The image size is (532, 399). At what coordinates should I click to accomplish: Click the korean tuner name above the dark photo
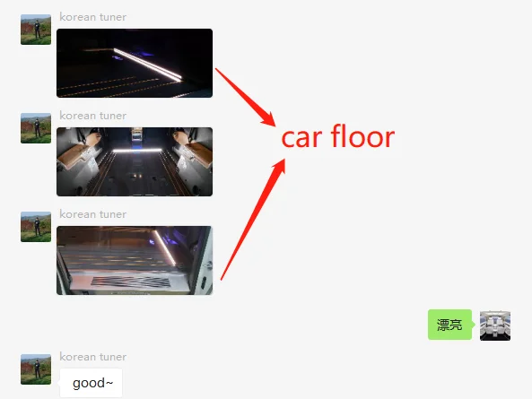pos(92,17)
